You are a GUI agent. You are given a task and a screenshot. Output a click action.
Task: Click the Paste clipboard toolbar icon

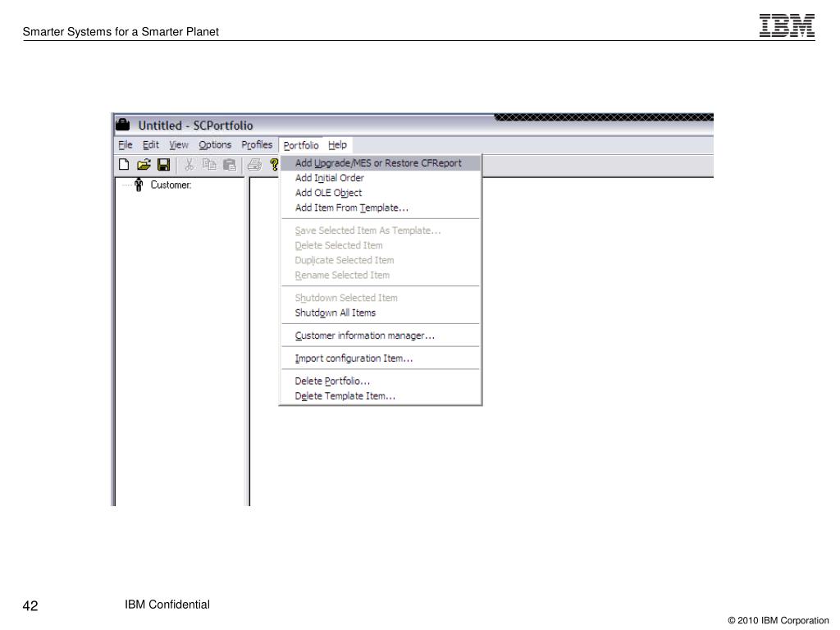(x=230, y=164)
